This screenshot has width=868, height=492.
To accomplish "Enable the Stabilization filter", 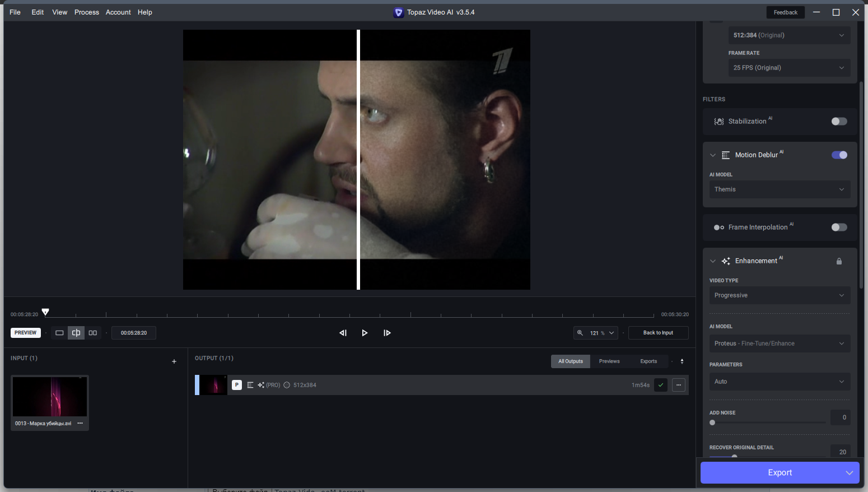I will point(839,122).
